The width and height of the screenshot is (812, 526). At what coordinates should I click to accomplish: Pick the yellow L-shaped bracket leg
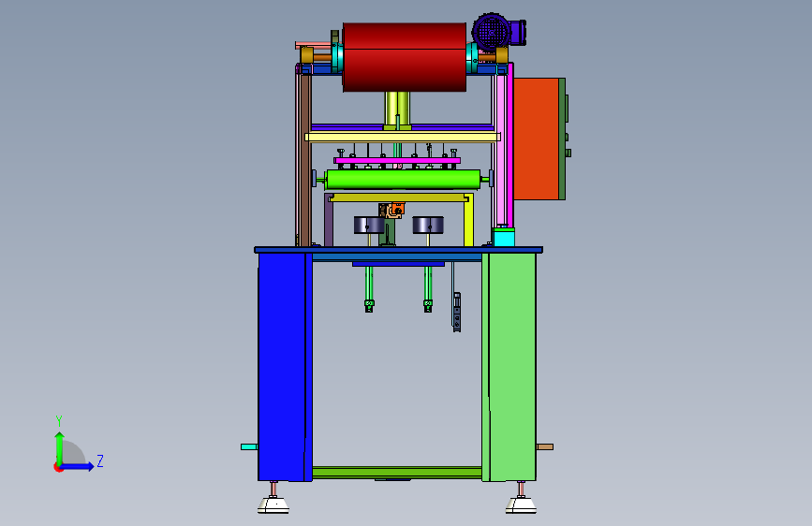(468, 220)
